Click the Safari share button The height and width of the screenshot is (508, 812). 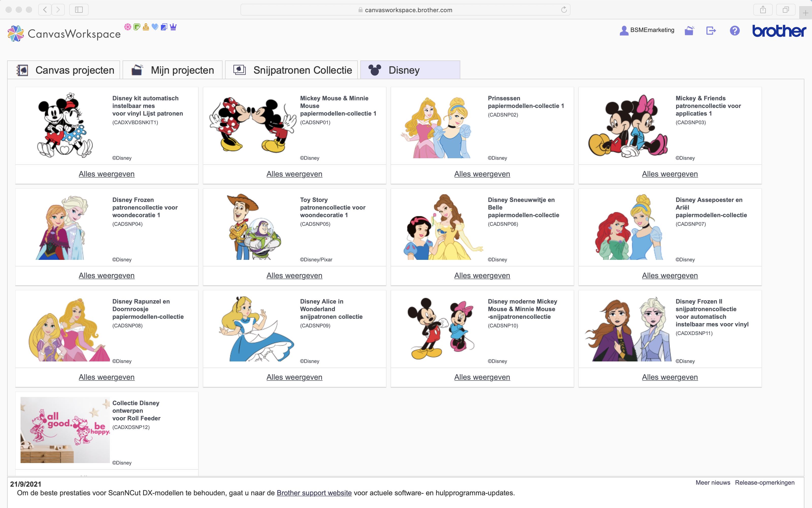763,10
